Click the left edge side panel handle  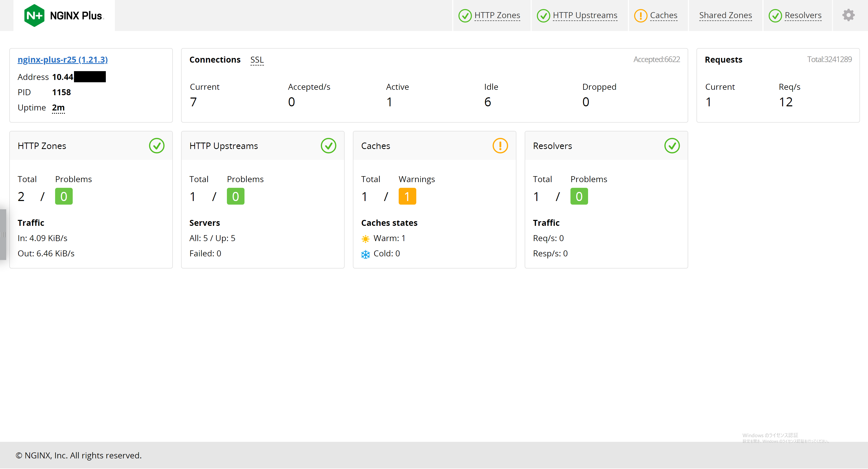(3, 234)
